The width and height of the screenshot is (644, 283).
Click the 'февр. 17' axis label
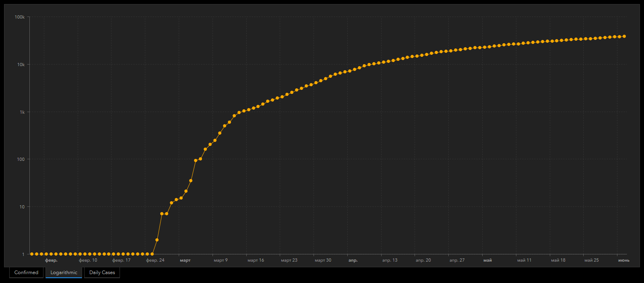click(x=122, y=260)
